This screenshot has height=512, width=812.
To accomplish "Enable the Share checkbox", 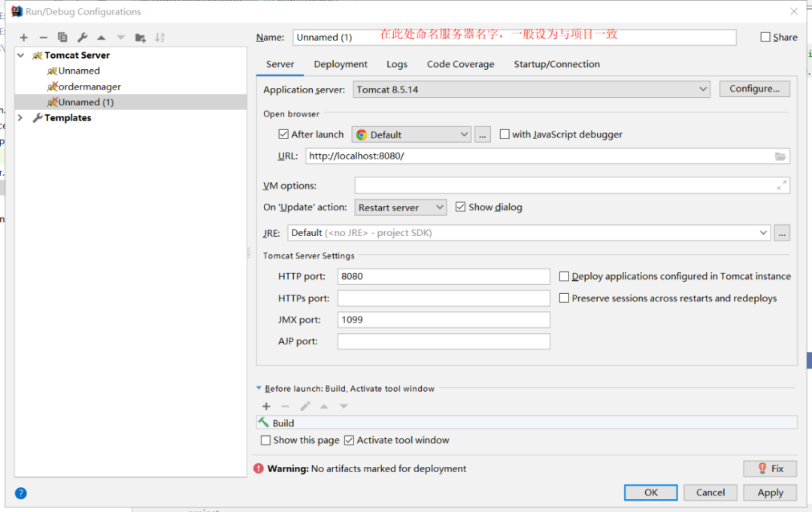I will click(765, 37).
